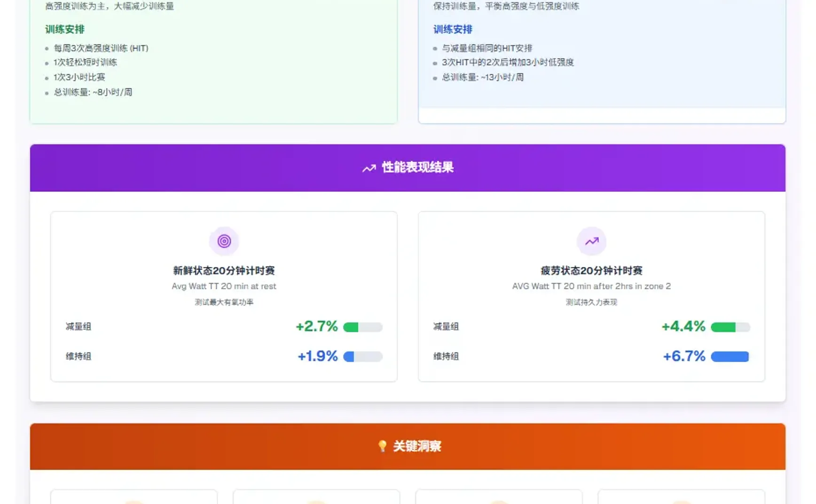The image size is (816, 504).
Task: Click the bullet 3次HIT中的2次后增加3小时低强度
Action: point(508,62)
